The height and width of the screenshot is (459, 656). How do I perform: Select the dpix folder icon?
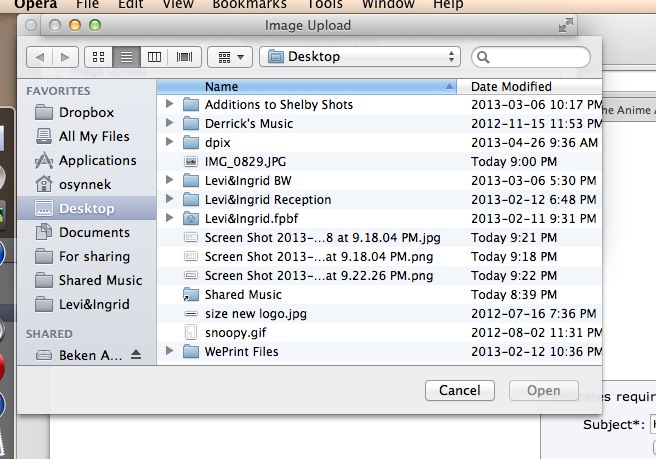pyautogui.click(x=191, y=143)
